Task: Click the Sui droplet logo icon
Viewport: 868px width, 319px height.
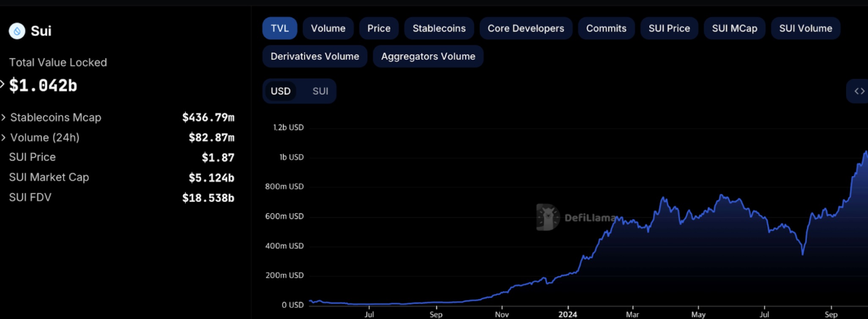Action: (17, 31)
